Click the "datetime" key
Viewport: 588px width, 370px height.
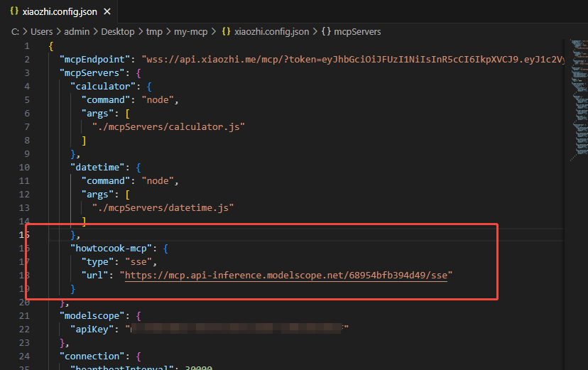click(97, 168)
